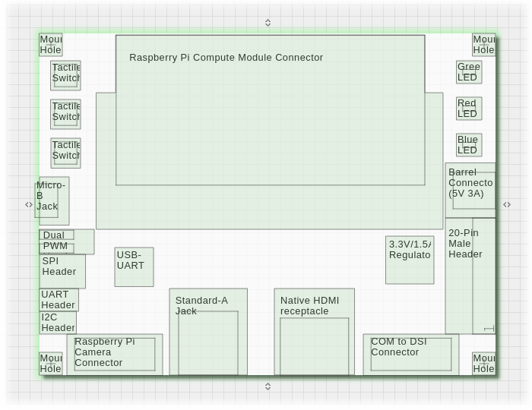Click the Mount Hole above the first Tactile Switch
The height and width of the screenshot is (410, 532).
51,45
